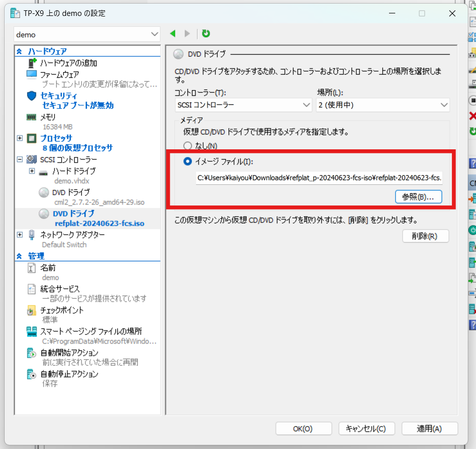Viewport: 476px width, 449px height.
Task: Click disc icon of refplat DVD drive
Action: coord(44,214)
